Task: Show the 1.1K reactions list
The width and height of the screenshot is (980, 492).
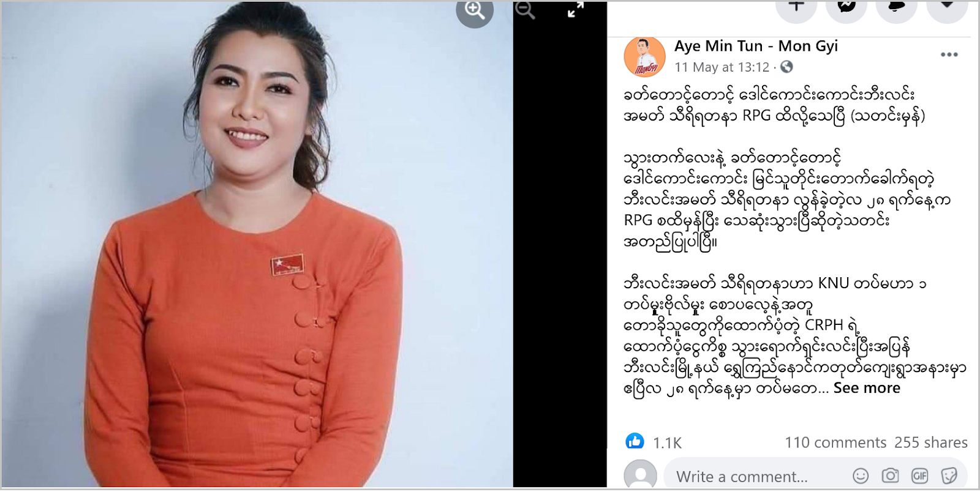Action: (667, 443)
